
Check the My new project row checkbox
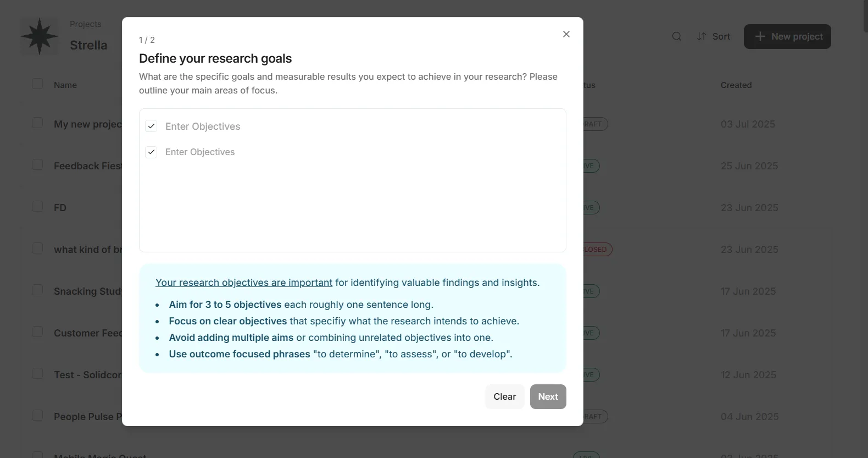coord(37,123)
